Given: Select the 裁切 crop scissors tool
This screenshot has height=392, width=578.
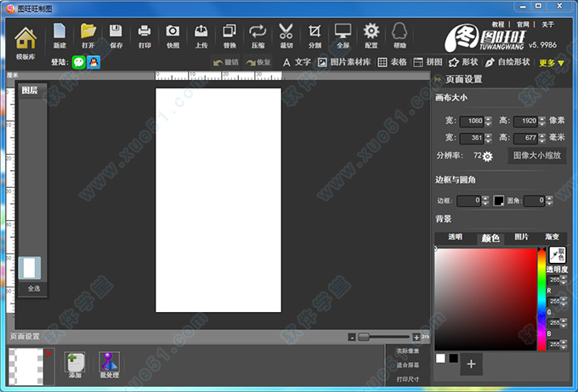Looking at the screenshot, I should (x=286, y=35).
